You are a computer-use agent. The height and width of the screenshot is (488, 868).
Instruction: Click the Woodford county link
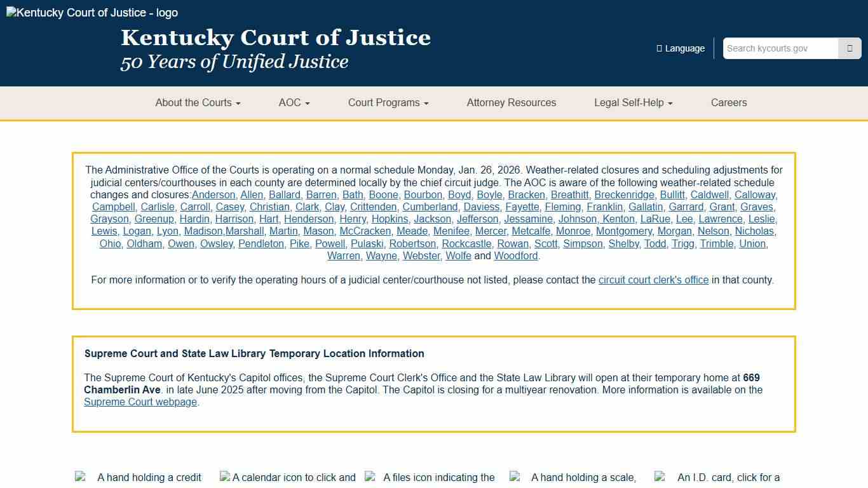pyautogui.click(x=515, y=255)
